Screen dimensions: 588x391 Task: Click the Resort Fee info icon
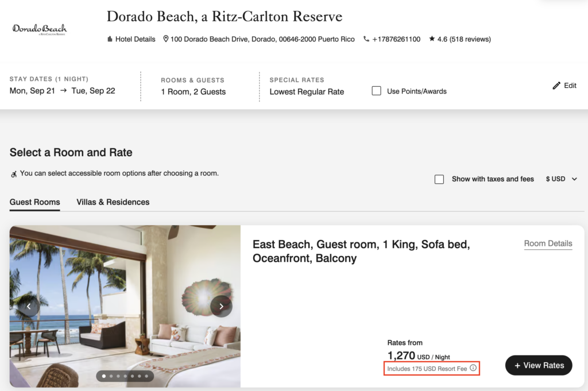pyautogui.click(x=473, y=369)
